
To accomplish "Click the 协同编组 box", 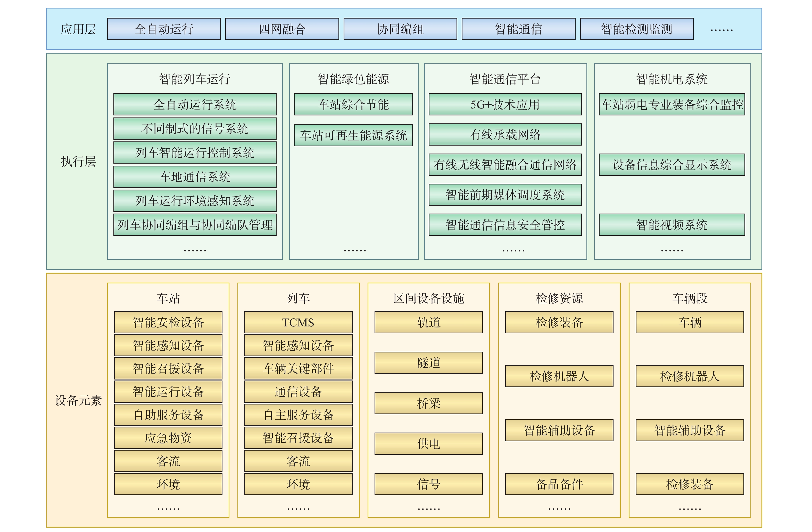I will pyautogui.click(x=400, y=29).
